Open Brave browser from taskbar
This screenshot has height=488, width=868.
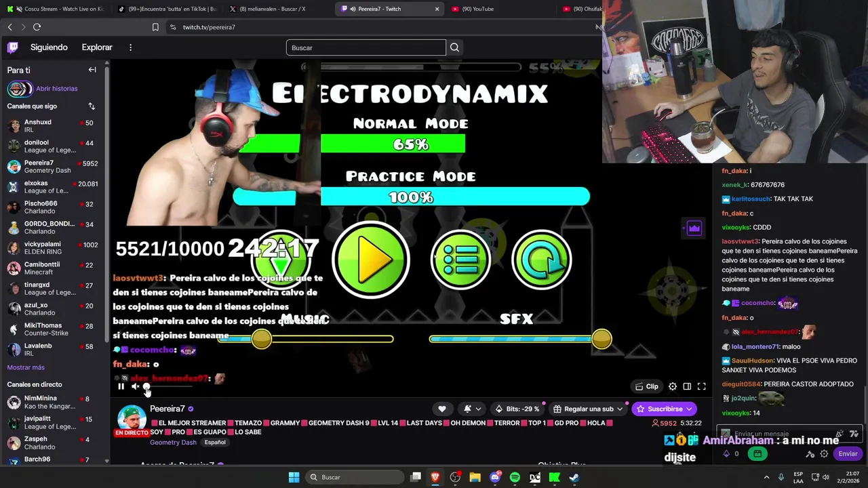pyautogui.click(x=435, y=477)
